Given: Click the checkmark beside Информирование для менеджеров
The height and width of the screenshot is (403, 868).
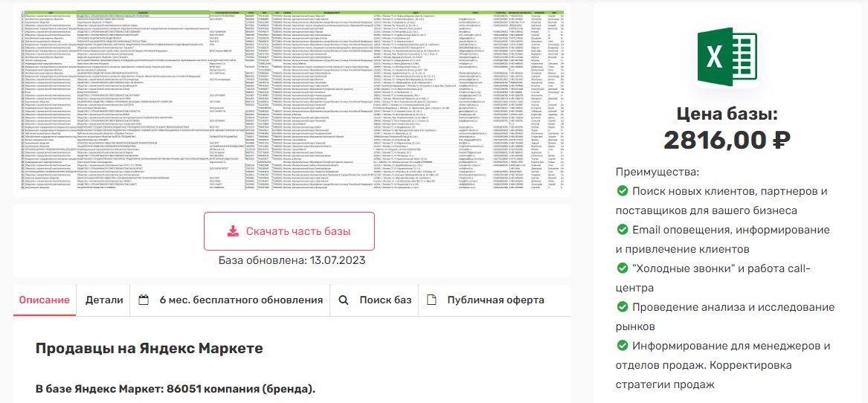Looking at the screenshot, I should click(623, 346).
